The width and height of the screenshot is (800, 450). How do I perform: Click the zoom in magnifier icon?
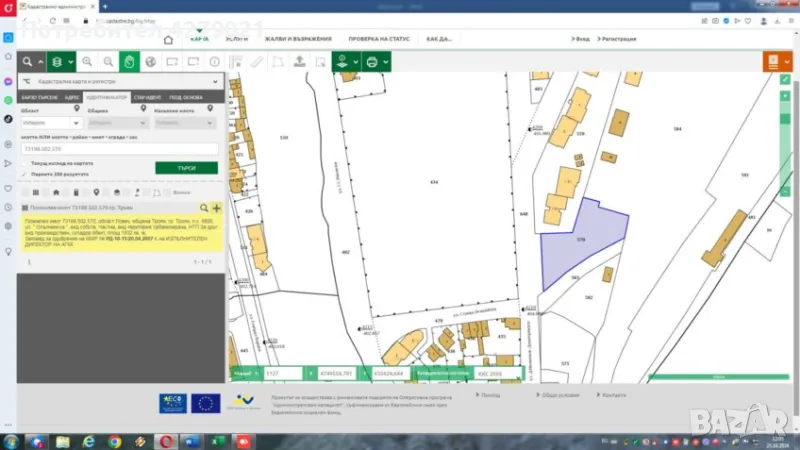(x=87, y=62)
